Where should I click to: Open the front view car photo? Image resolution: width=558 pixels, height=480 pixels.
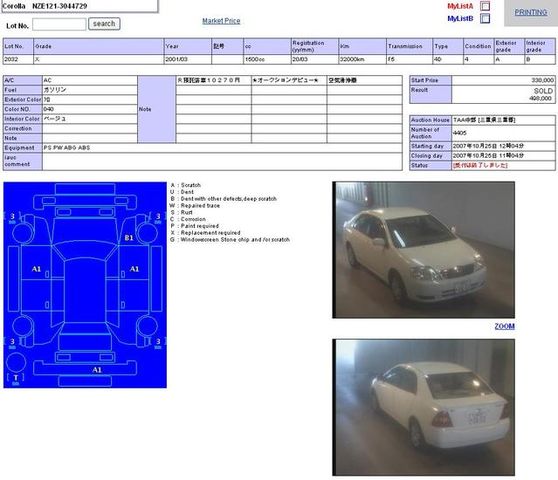click(x=423, y=250)
